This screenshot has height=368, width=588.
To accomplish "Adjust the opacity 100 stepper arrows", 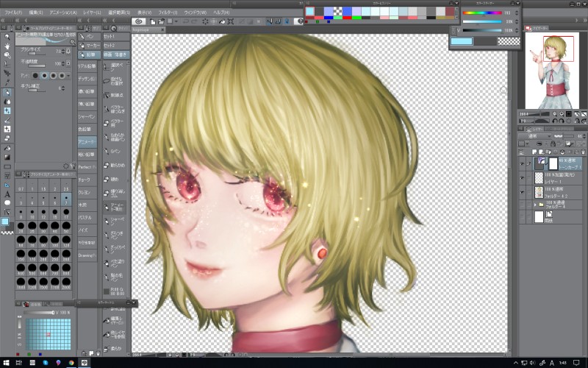I will pos(63,64).
